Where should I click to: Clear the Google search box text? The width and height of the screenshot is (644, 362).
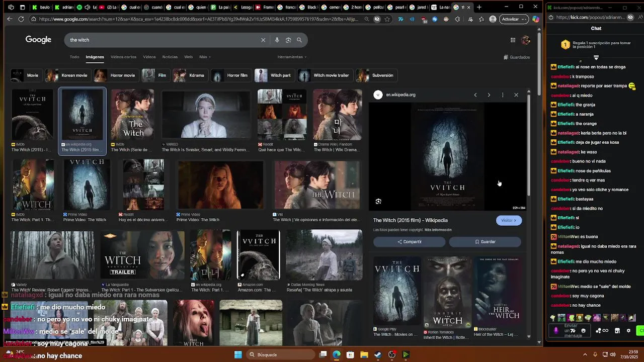(x=263, y=40)
